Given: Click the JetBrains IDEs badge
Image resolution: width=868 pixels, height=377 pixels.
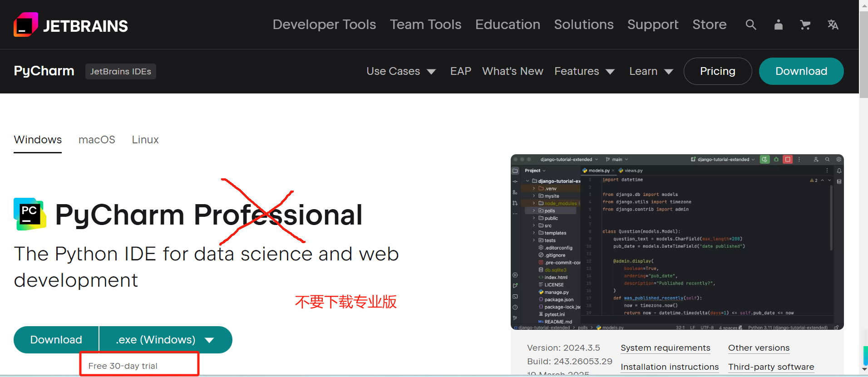Looking at the screenshot, I should [121, 71].
